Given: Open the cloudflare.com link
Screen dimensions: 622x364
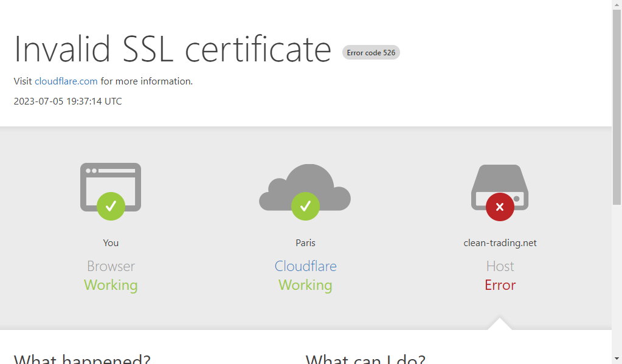Looking at the screenshot, I should [x=66, y=81].
